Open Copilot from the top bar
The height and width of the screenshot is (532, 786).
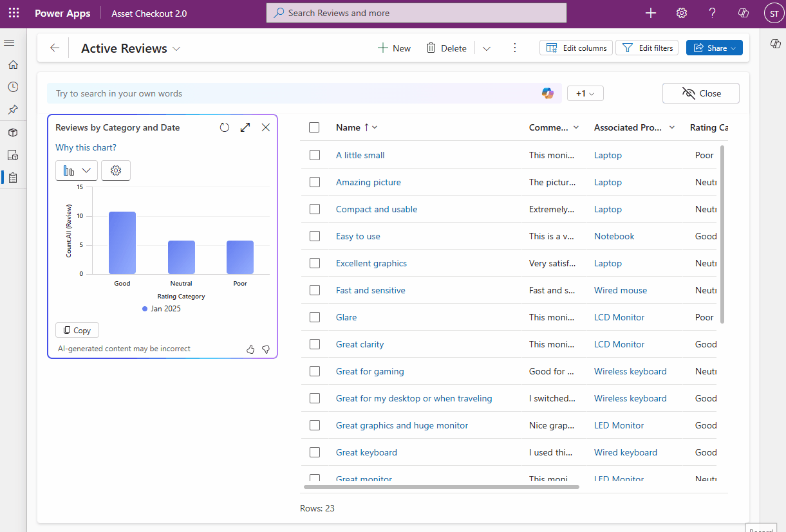pyautogui.click(x=744, y=13)
